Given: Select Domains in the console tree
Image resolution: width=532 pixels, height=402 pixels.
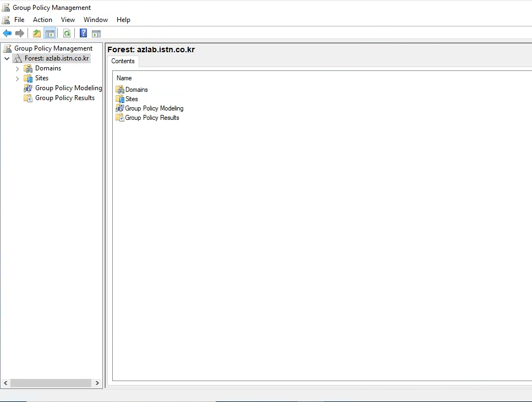Looking at the screenshot, I should click(x=48, y=68).
